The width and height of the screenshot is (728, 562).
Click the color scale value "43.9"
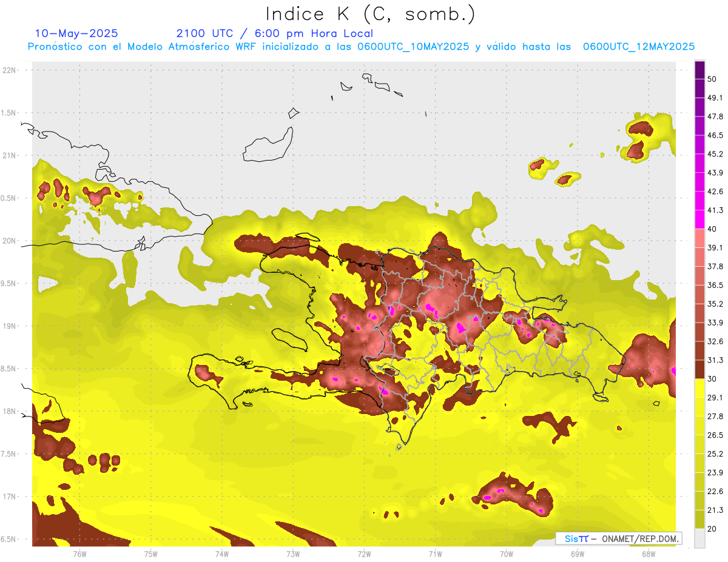pyautogui.click(x=715, y=173)
